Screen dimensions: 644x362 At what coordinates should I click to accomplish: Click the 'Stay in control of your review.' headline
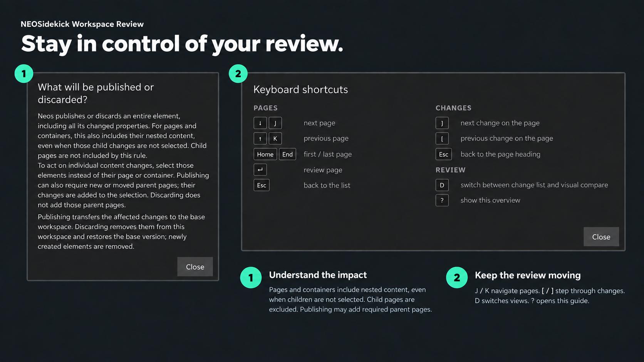[182, 43]
